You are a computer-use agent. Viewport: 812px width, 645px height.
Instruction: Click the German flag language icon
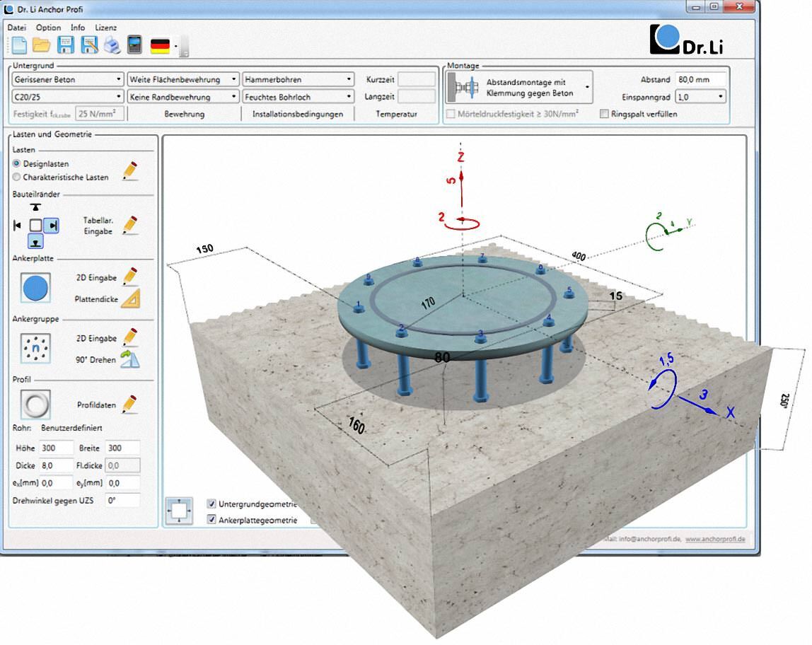[x=160, y=46]
